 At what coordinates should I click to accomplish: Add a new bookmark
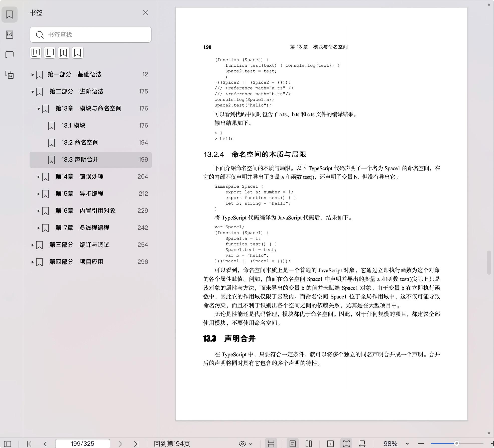point(64,53)
